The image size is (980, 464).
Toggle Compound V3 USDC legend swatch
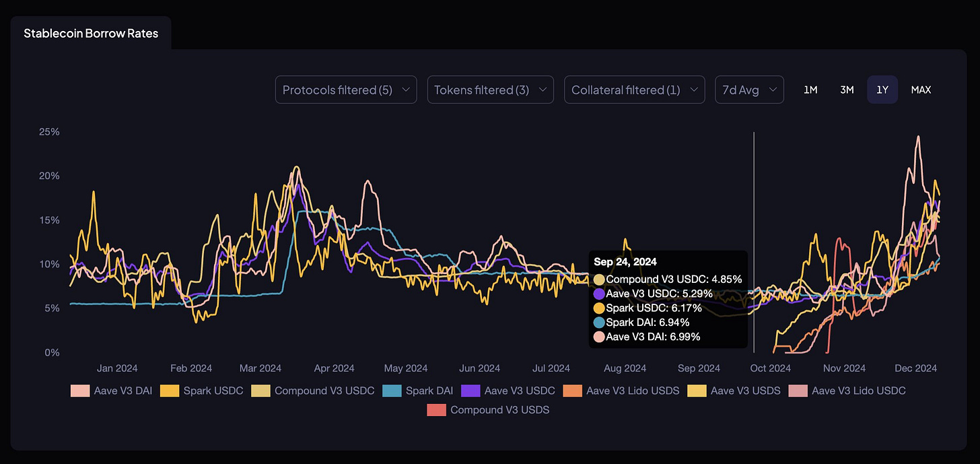pos(260,391)
